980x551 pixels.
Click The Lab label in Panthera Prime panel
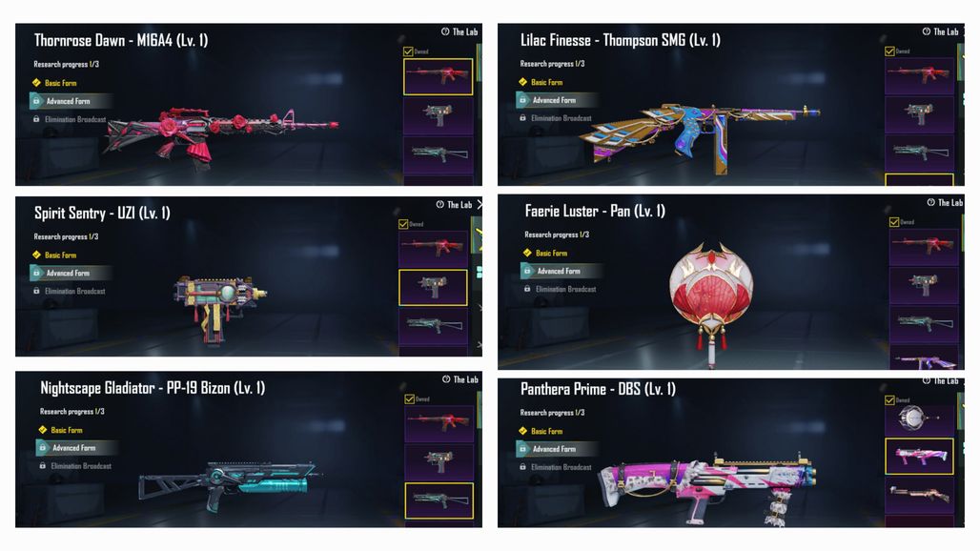tap(946, 380)
